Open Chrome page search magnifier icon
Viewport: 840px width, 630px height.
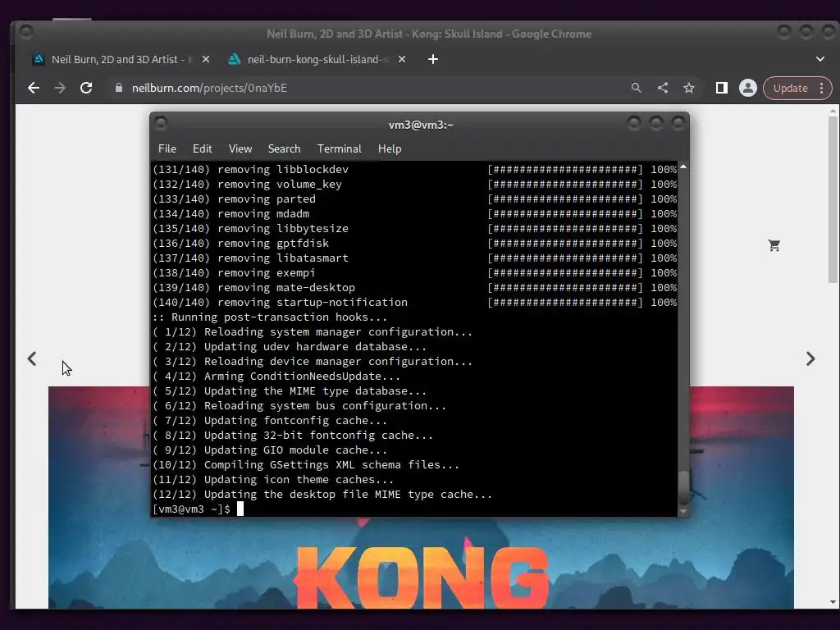coord(636,88)
